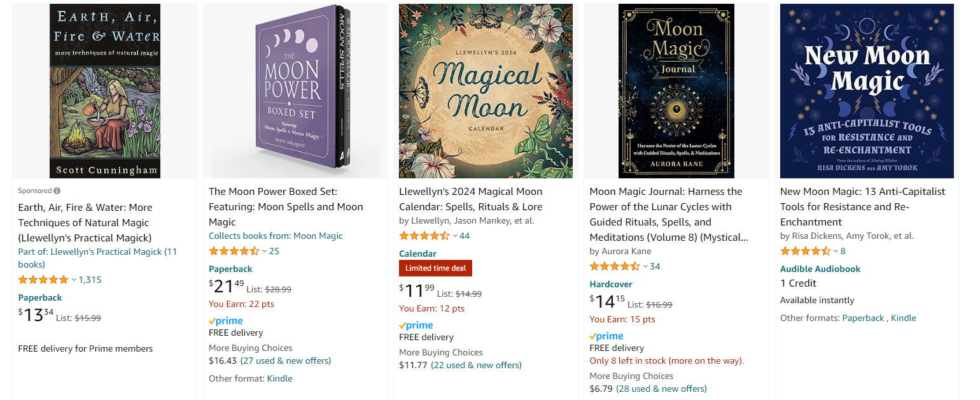View the Magical Moon Calendar cover image
The width and height of the screenshot is (980, 400).
486,91
